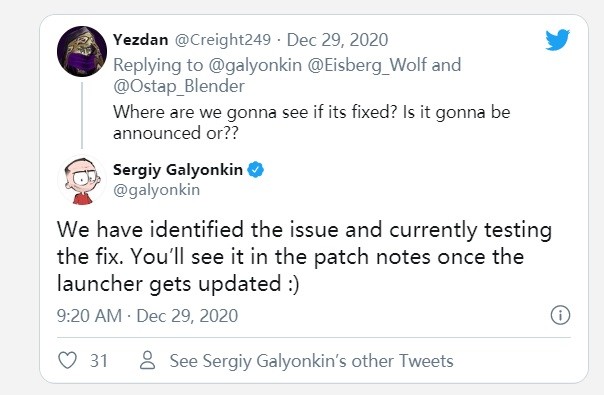604x395 pixels.
Task: Open @galyonkin mention in reply line
Action: (x=255, y=65)
